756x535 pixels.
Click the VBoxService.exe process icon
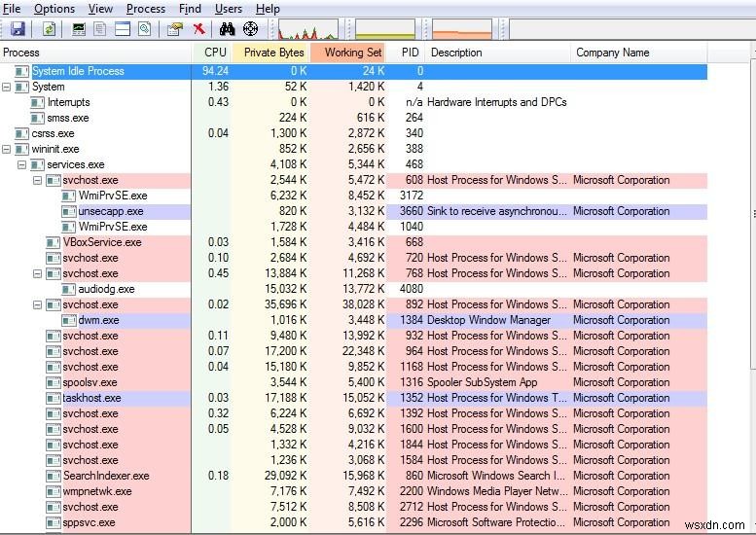pos(54,242)
